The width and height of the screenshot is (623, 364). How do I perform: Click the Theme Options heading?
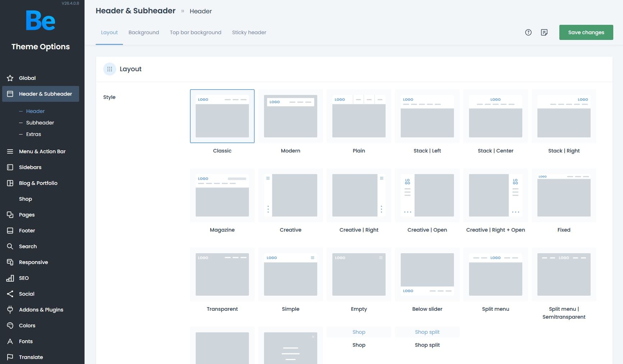[41, 47]
